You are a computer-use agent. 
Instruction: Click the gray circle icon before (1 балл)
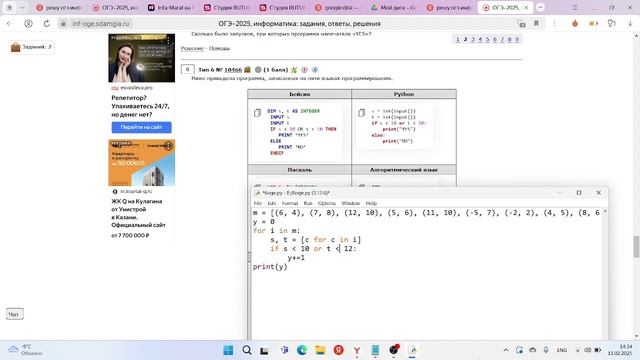coord(258,70)
